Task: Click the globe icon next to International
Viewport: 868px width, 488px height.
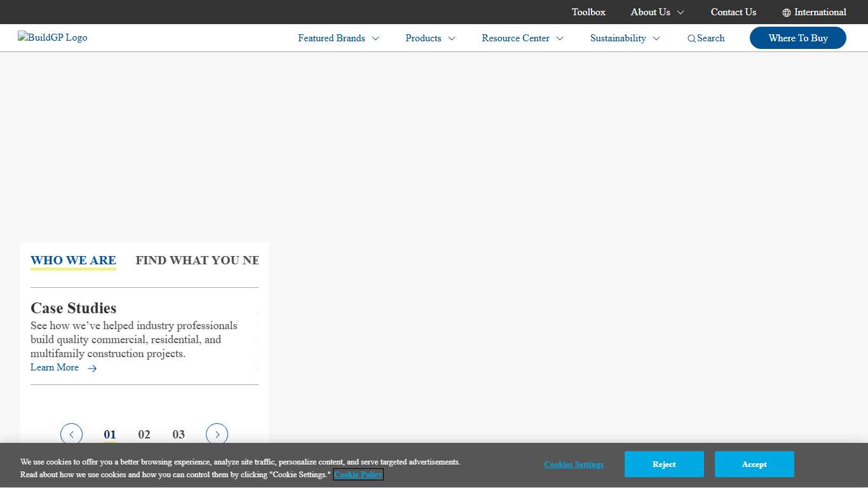Action: (787, 13)
